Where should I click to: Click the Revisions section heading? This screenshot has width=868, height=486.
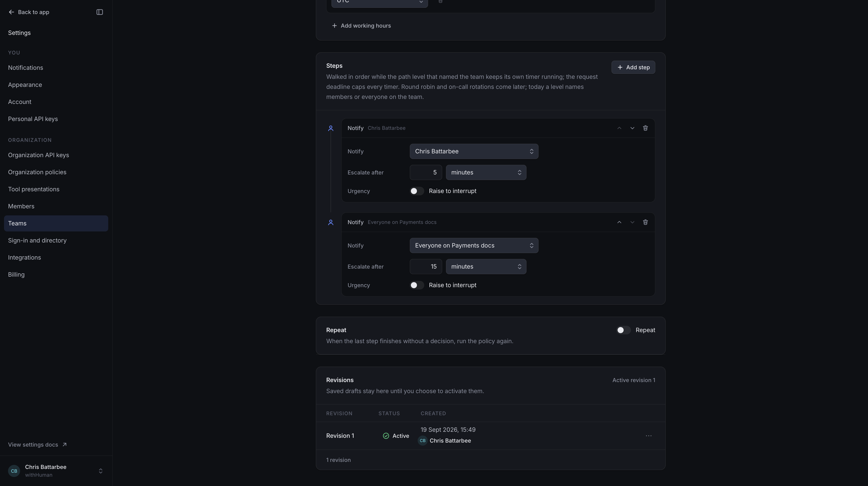340,380
